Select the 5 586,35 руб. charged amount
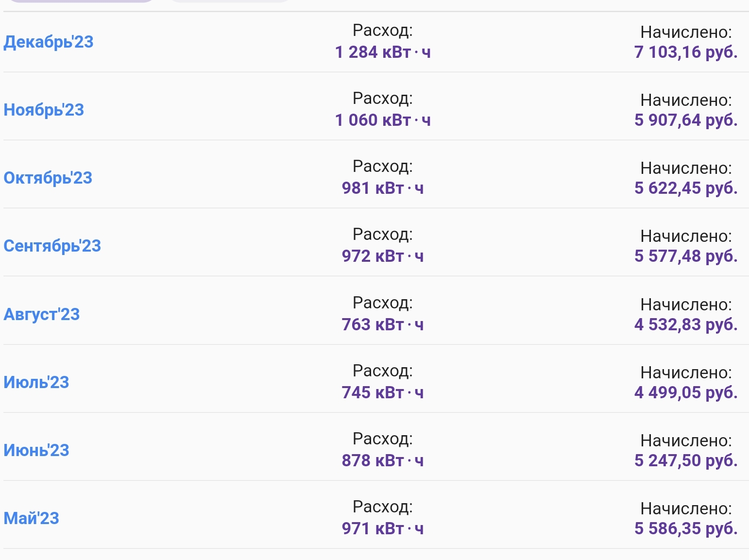 [x=686, y=528]
